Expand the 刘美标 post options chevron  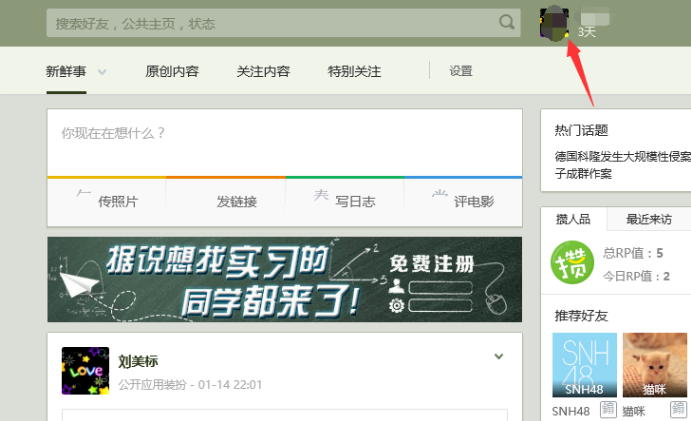click(498, 356)
